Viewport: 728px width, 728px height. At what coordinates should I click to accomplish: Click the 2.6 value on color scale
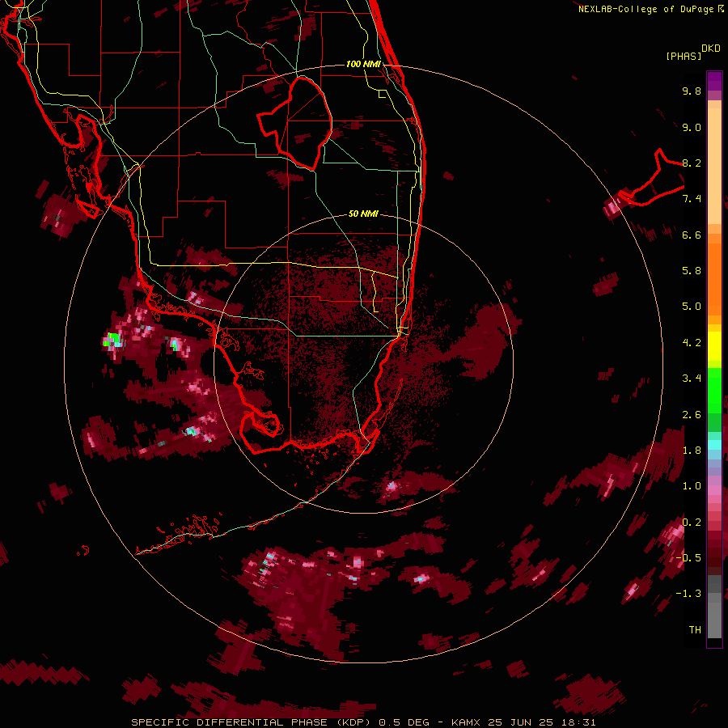pyautogui.click(x=692, y=415)
